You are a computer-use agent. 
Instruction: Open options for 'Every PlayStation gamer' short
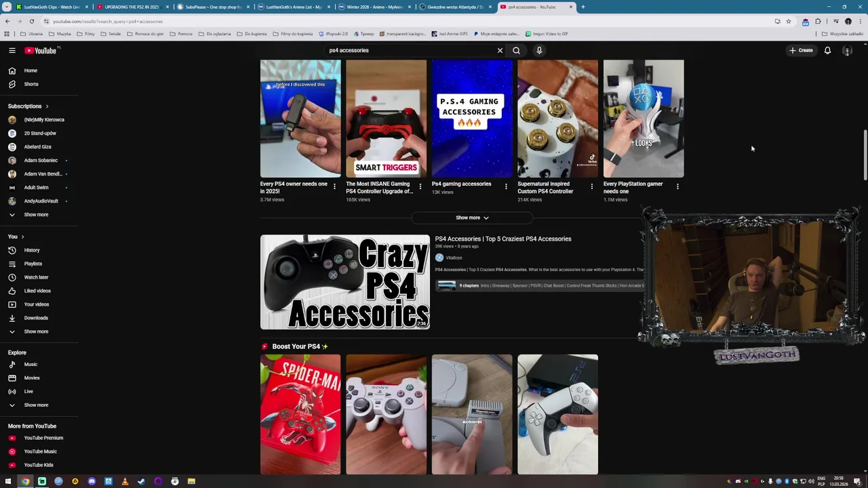click(677, 186)
